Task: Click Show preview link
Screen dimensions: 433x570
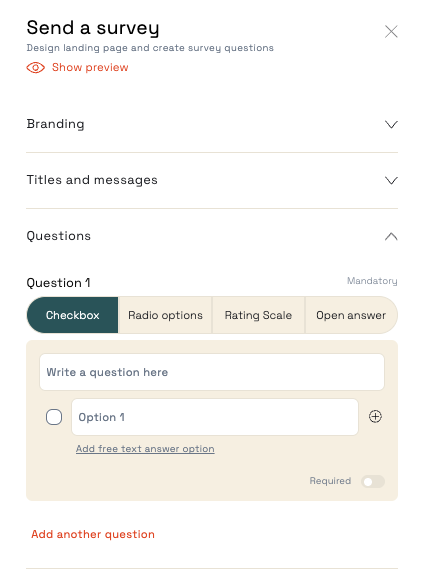Action: coord(90,68)
